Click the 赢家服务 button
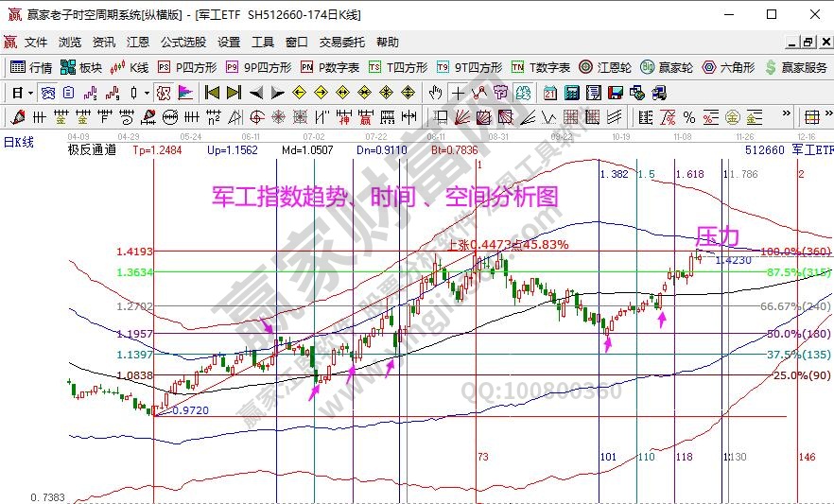Screen dimensions: 834x504 [x=796, y=67]
